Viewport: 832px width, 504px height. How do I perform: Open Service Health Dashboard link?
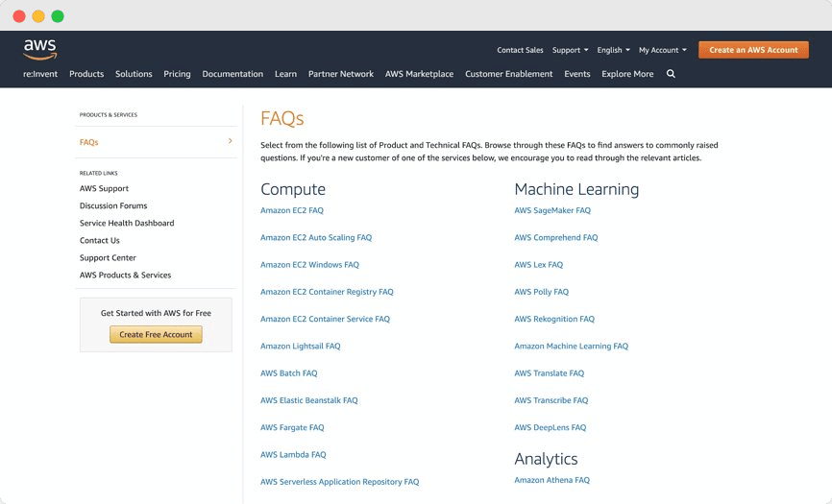click(127, 223)
